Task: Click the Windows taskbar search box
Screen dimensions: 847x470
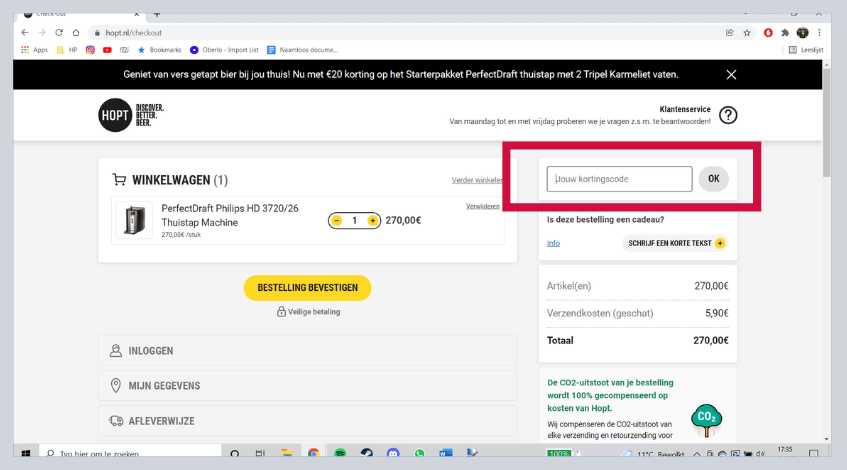Action: (130, 453)
